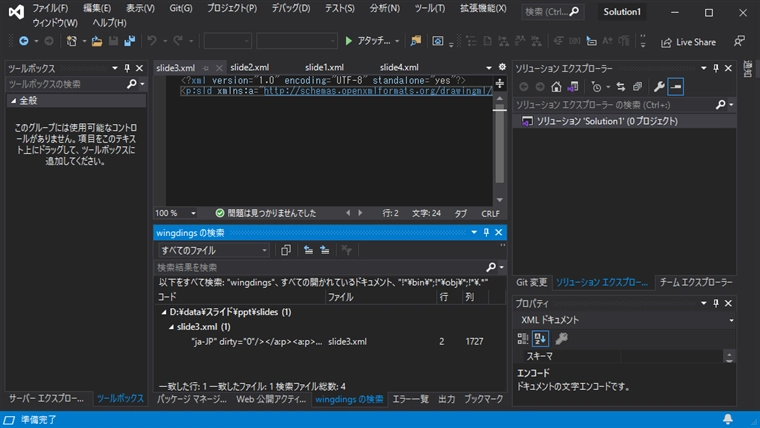Open the open-documents list dropdown arrow
The width and height of the screenshot is (760, 428).
[489, 67]
